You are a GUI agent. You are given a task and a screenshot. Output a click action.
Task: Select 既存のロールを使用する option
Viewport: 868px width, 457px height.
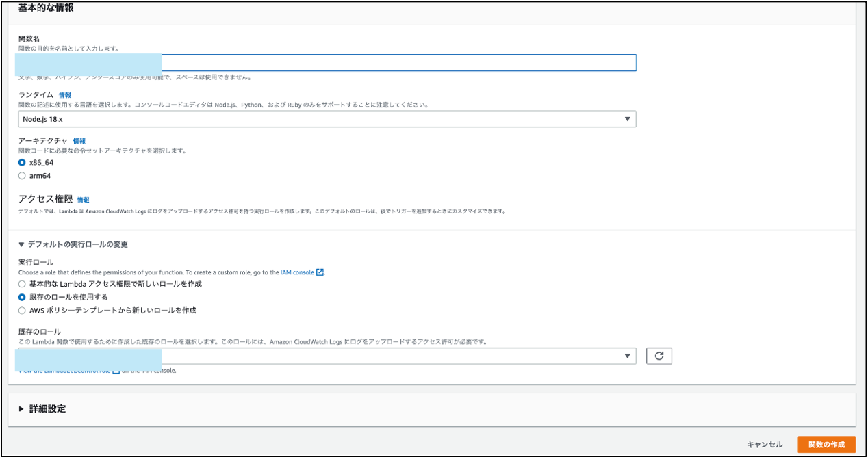click(21, 296)
